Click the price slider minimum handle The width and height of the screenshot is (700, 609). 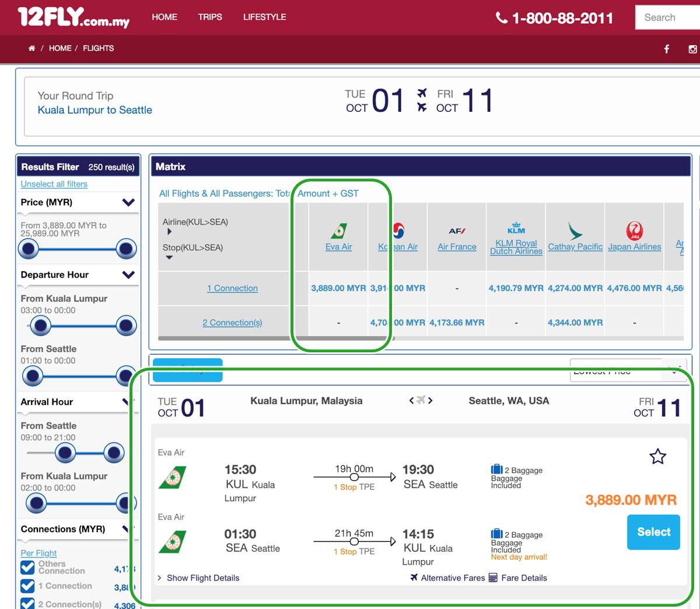29,249
